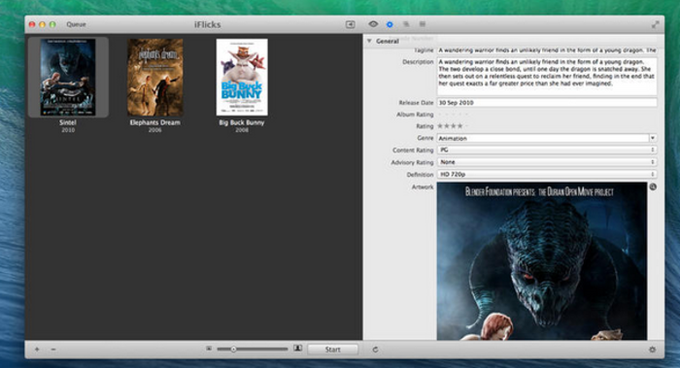680x368 pixels.
Task: Select the Big Buck Bunny poster
Action: pyautogui.click(x=242, y=77)
